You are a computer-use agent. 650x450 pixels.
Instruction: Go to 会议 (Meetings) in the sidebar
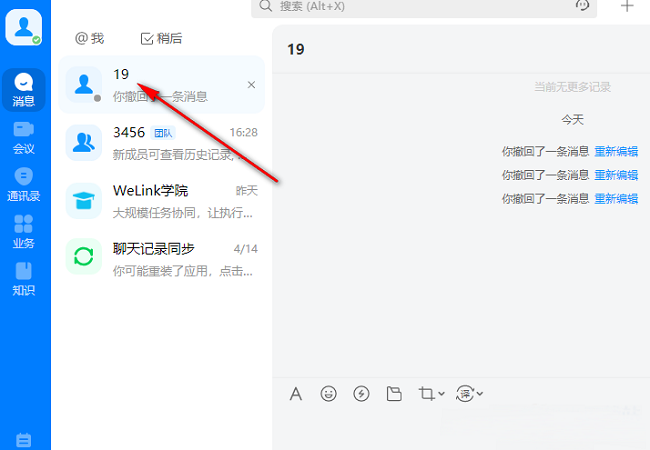coord(24,137)
